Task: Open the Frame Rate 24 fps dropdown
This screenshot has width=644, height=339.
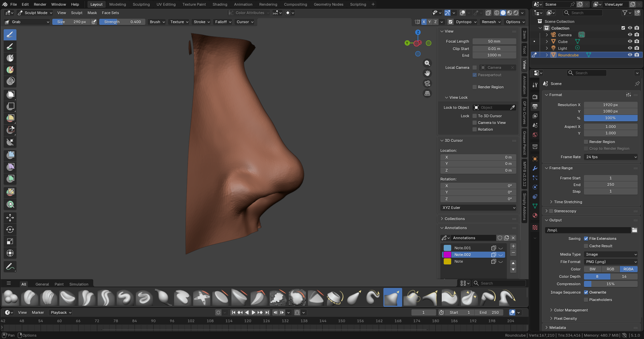Action: click(611, 157)
